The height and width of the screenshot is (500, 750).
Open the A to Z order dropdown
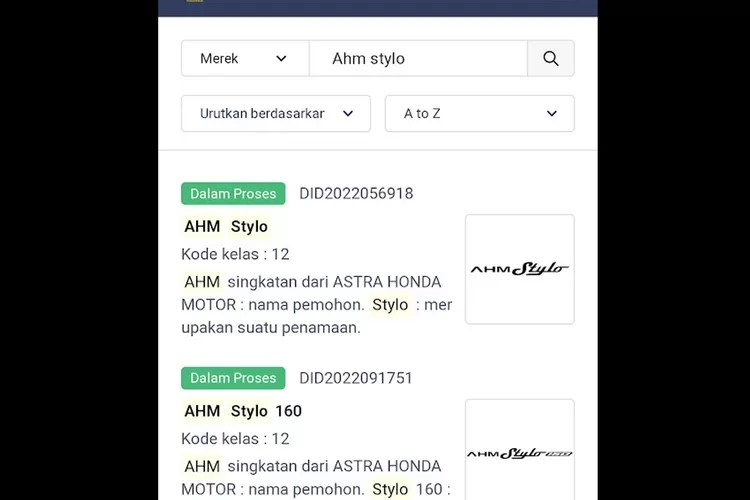pyautogui.click(x=479, y=114)
